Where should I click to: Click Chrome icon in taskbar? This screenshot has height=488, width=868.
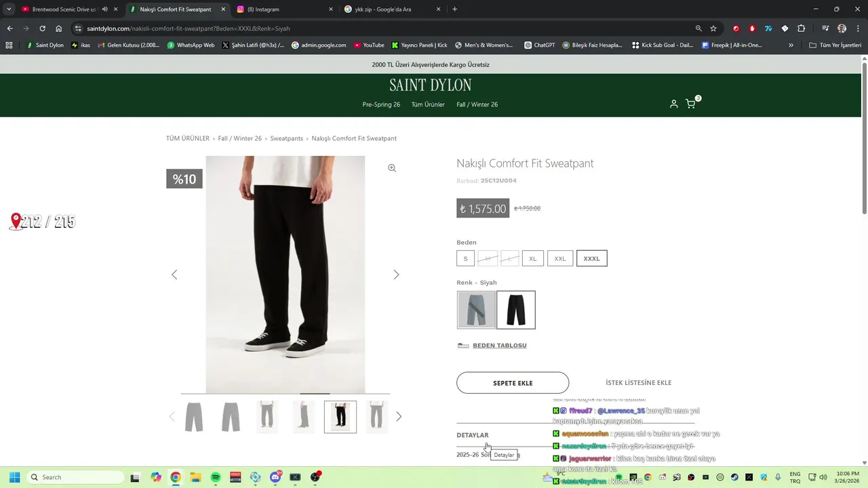coord(176,477)
